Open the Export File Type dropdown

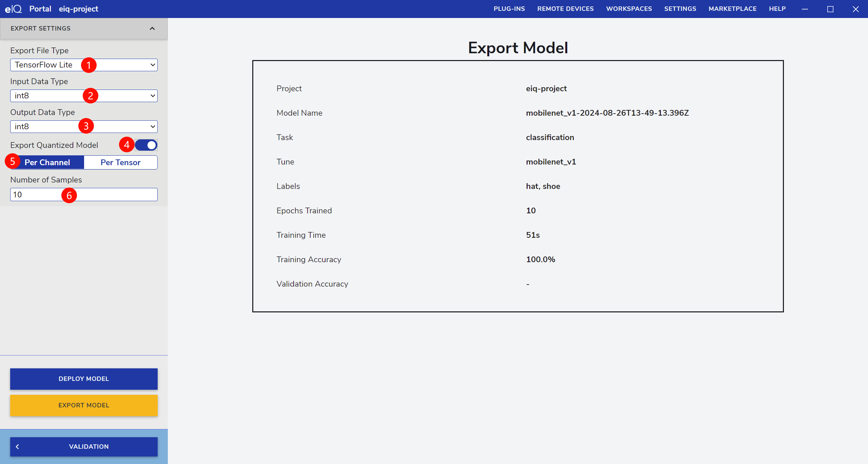[84, 65]
